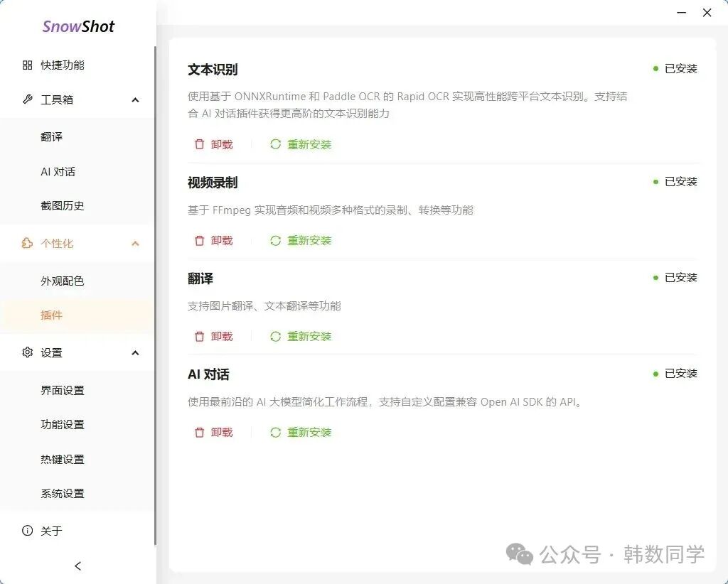
Task: Click the 设置 gear icon
Action: tap(28, 352)
